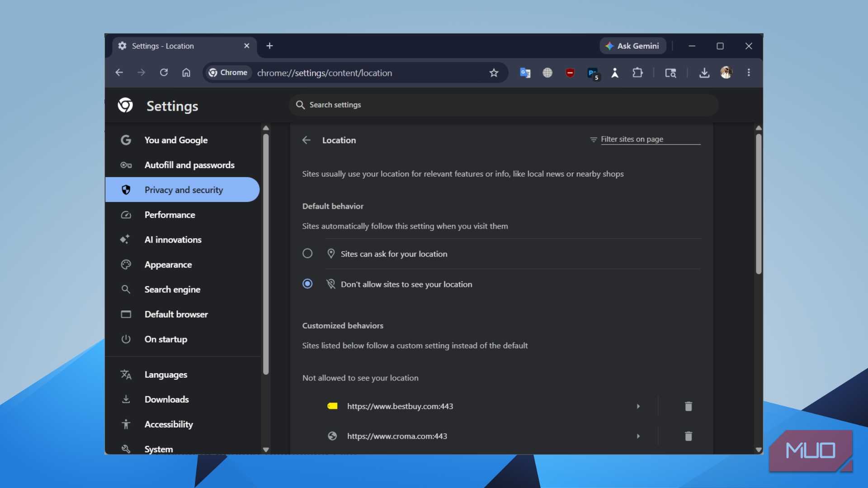Reload the current settings page

point(164,73)
